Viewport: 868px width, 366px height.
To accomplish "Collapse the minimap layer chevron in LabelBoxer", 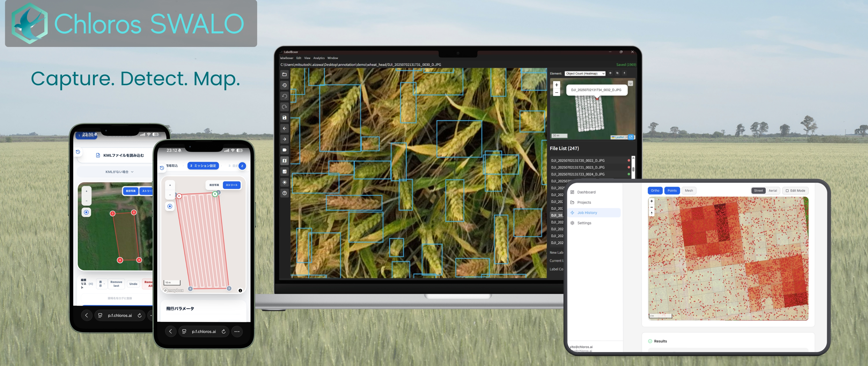I will pyautogui.click(x=630, y=84).
